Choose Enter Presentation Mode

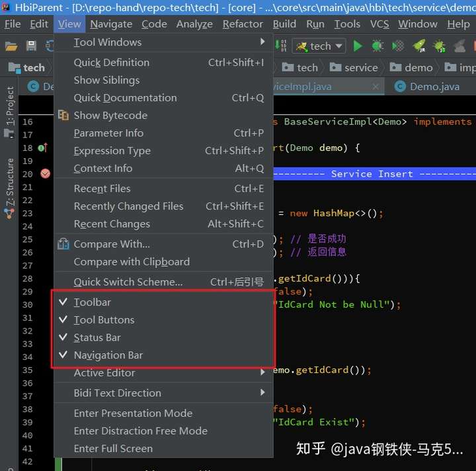(164, 413)
